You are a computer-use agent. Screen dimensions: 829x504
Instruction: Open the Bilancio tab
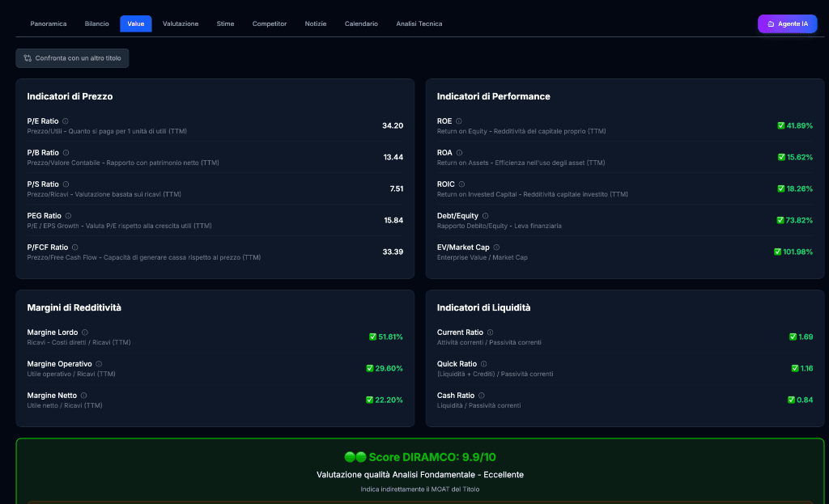(97, 23)
